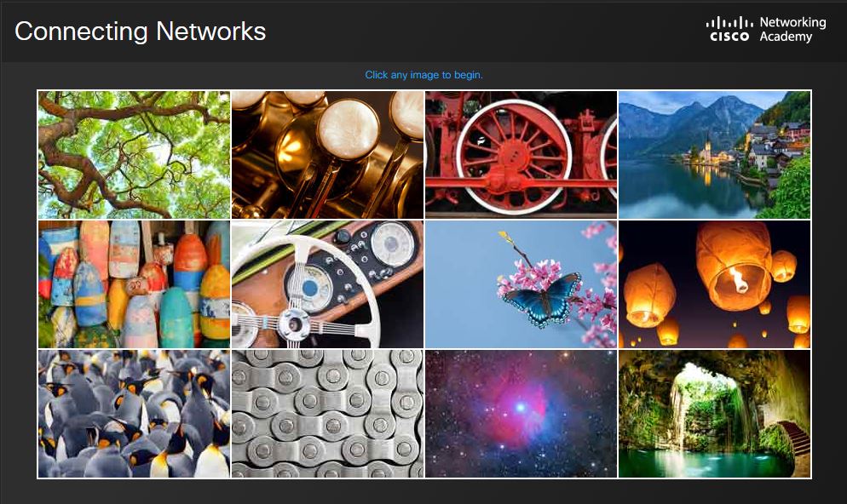Click the Connecting Networks title
The image size is (847, 504).
(x=141, y=31)
